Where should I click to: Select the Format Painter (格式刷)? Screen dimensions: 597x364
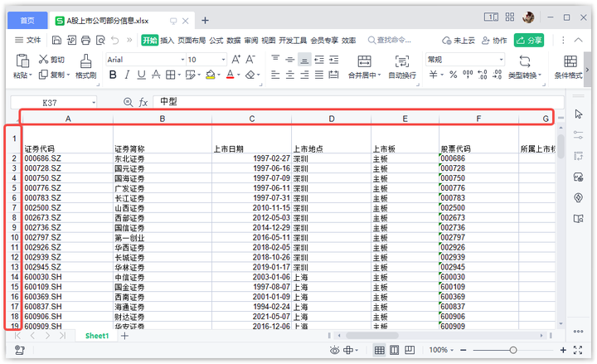[85, 66]
